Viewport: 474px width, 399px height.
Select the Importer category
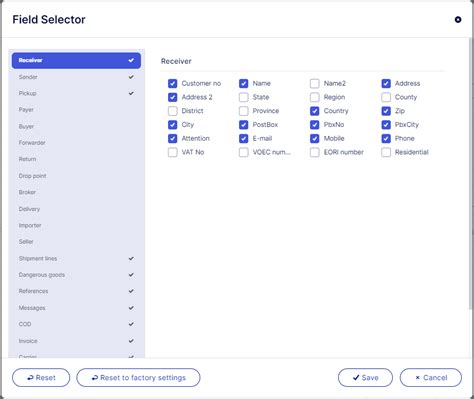pyautogui.click(x=76, y=225)
